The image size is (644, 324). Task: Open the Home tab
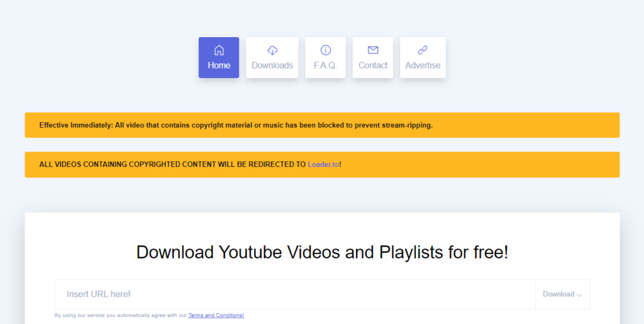[218, 57]
